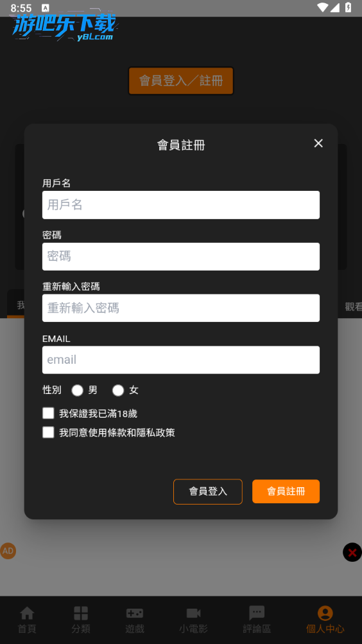The image size is (362, 644).
Task: Focus the 重新輸入密碼 input field
Action: pos(181,308)
